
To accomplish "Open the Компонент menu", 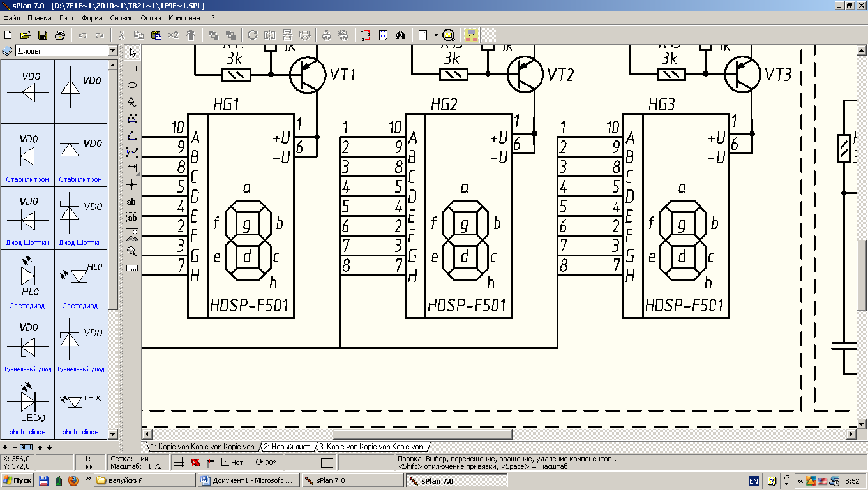I will (x=186, y=18).
